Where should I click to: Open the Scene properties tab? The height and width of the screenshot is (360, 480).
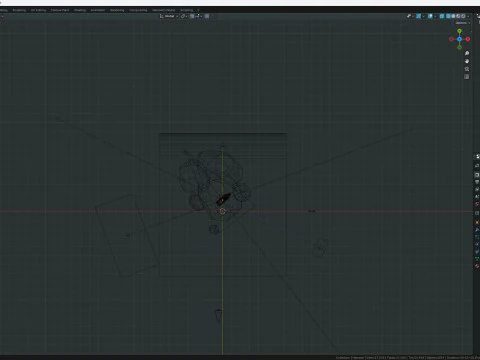click(477, 196)
